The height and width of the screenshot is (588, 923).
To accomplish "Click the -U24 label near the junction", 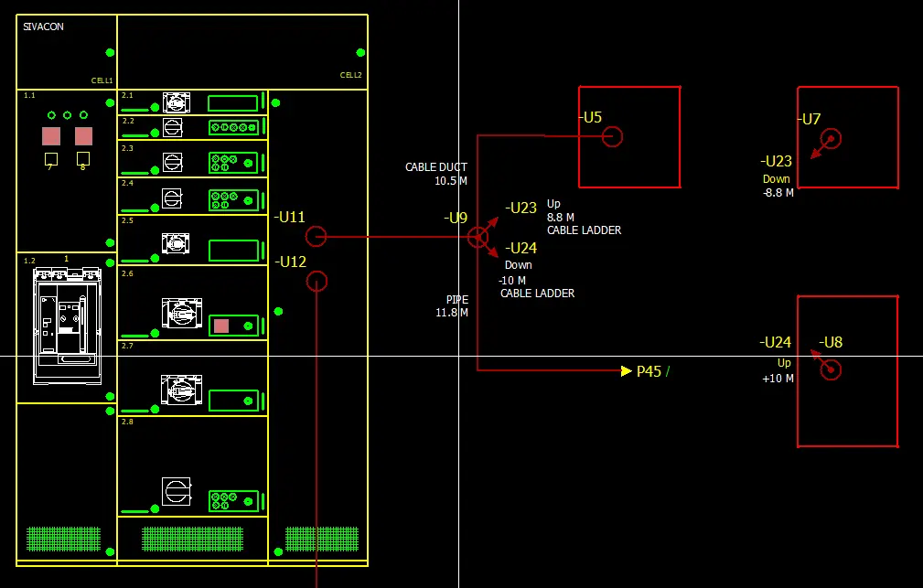I will point(521,248).
